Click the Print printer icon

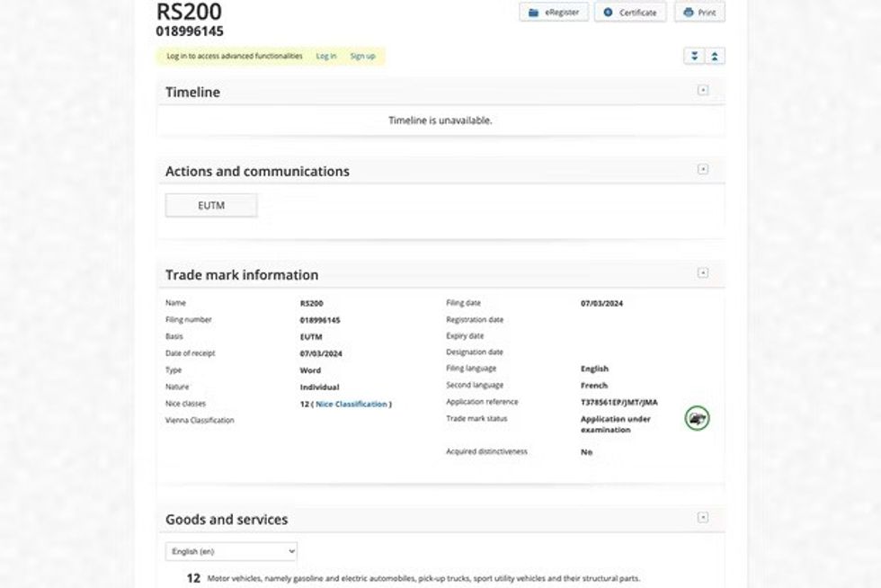[689, 13]
